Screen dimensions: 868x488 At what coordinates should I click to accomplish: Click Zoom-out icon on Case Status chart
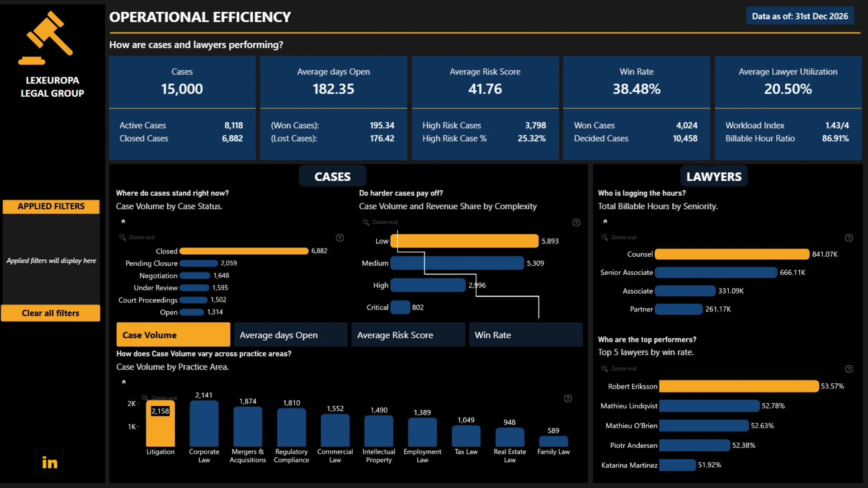(122, 237)
